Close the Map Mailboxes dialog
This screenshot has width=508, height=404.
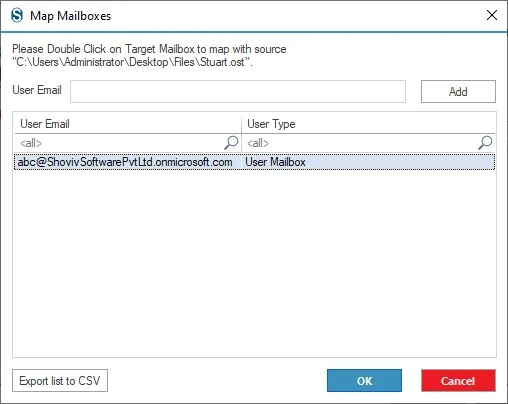(492, 15)
